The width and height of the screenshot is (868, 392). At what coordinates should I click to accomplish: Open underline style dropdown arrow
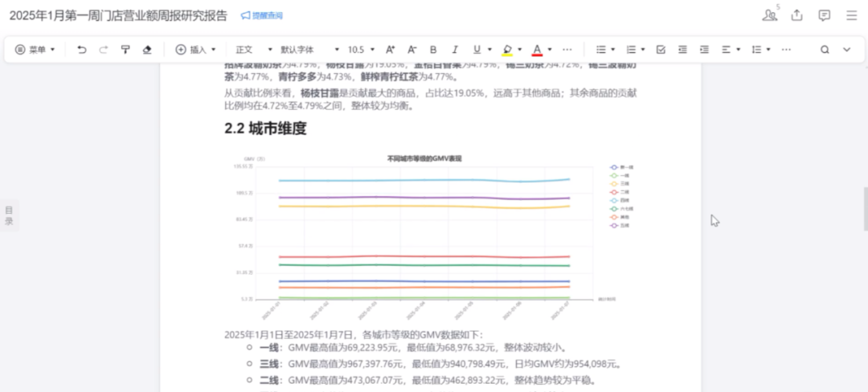[490, 50]
